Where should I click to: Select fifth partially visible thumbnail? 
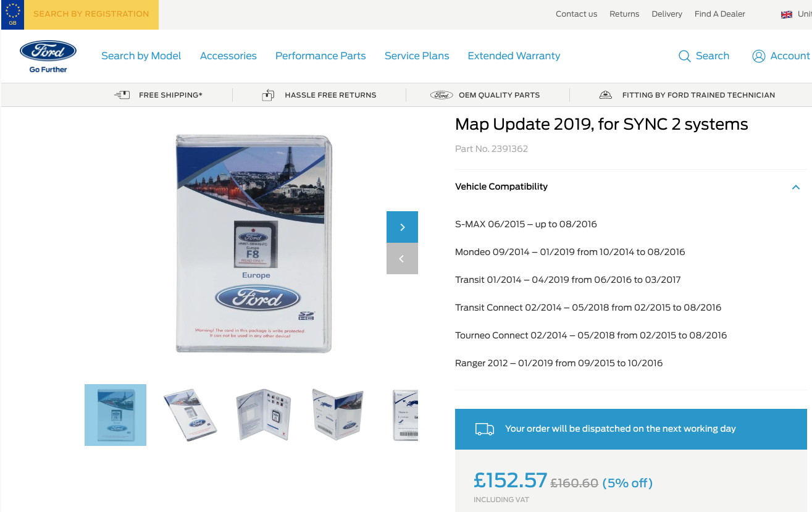click(405, 415)
